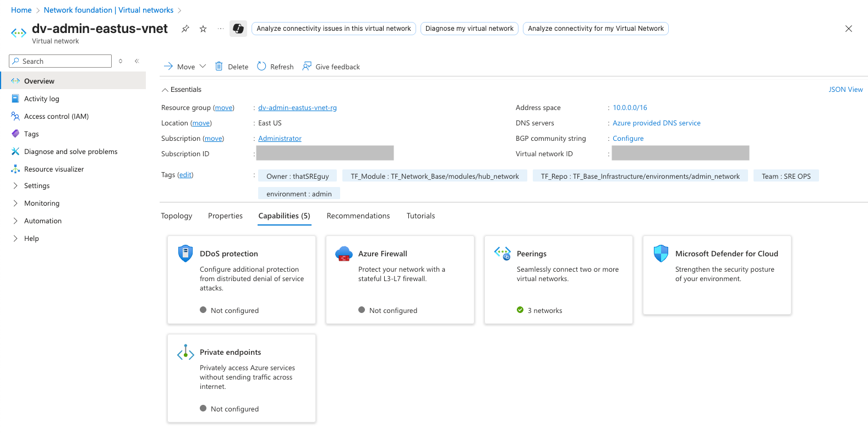Expand the Settings group
This screenshot has width=868, height=434.
pos(15,186)
